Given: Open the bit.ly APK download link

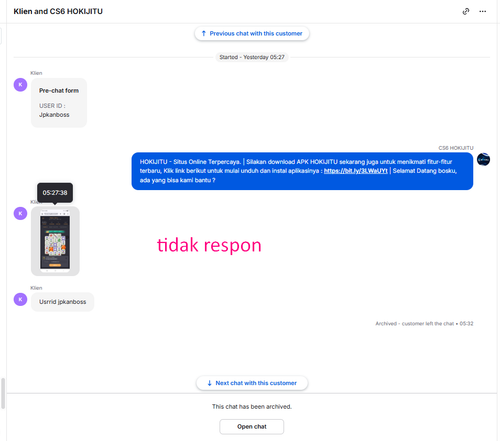Looking at the screenshot, I should click(x=356, y=171).
